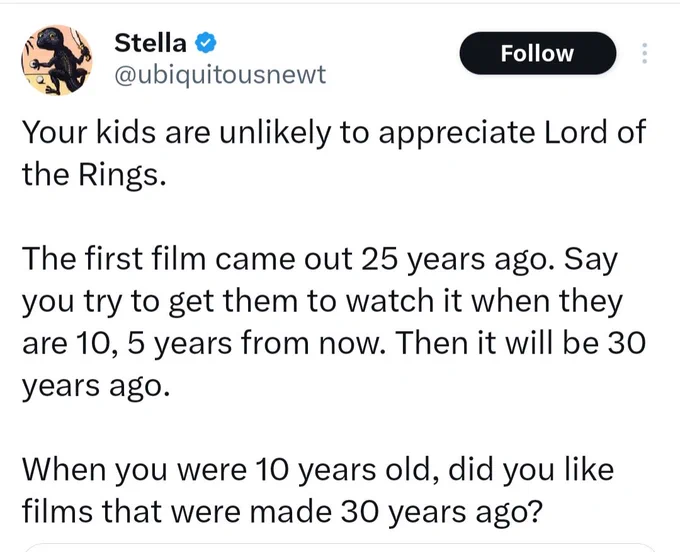The image size is (680, 552).
Task: Click the words 'the Rings.' in tweet
Action: tap(94, 174)
